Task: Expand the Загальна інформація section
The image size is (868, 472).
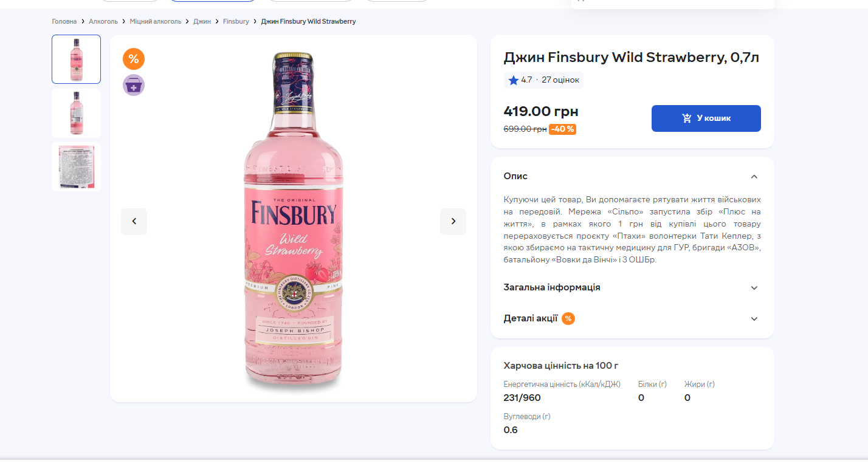Action: point(754,288)
